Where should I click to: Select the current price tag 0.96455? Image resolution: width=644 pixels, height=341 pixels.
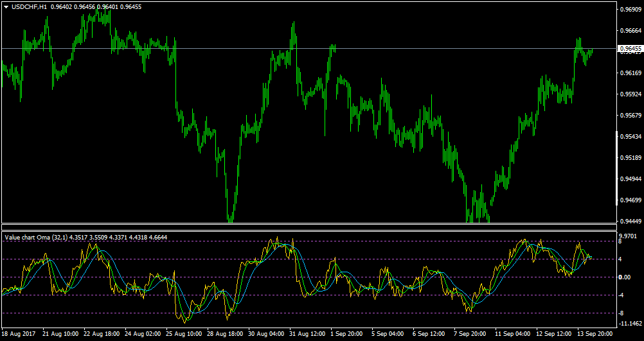(631, 48)
